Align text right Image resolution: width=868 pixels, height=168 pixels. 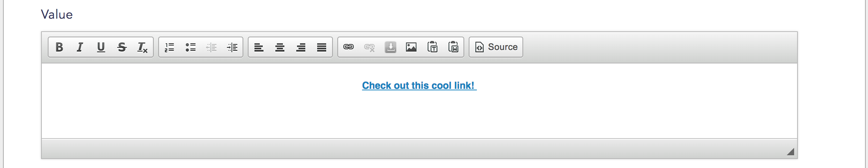(301, 47)
